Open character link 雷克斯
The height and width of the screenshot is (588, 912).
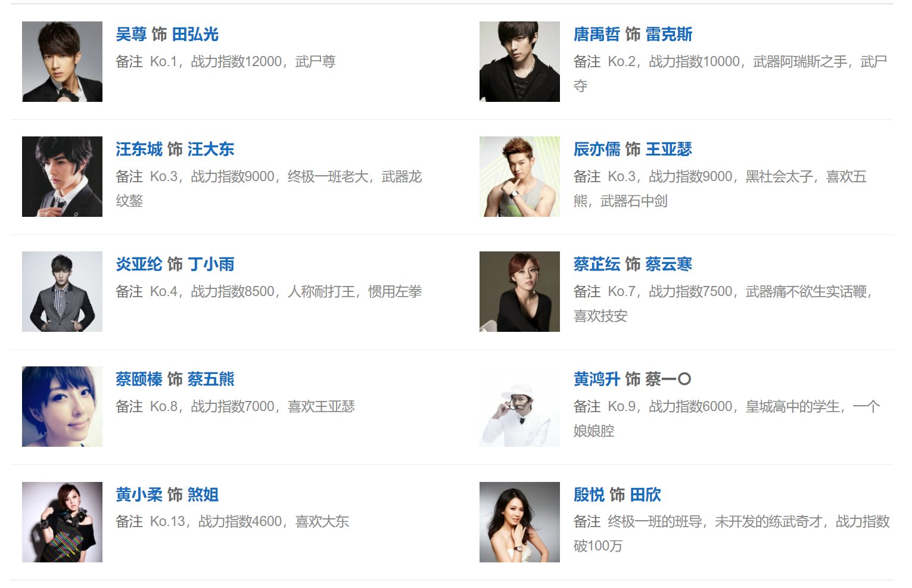coord(669,35)
